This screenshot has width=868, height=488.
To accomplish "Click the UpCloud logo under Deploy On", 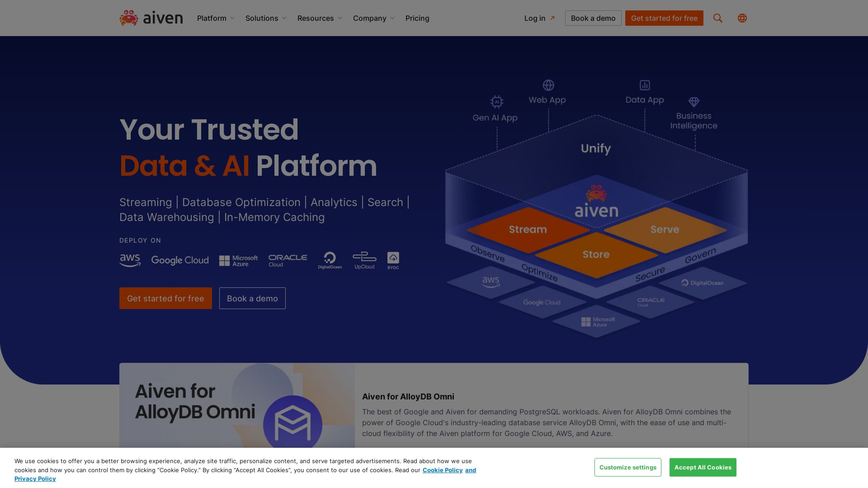I will tap(364, 260).
